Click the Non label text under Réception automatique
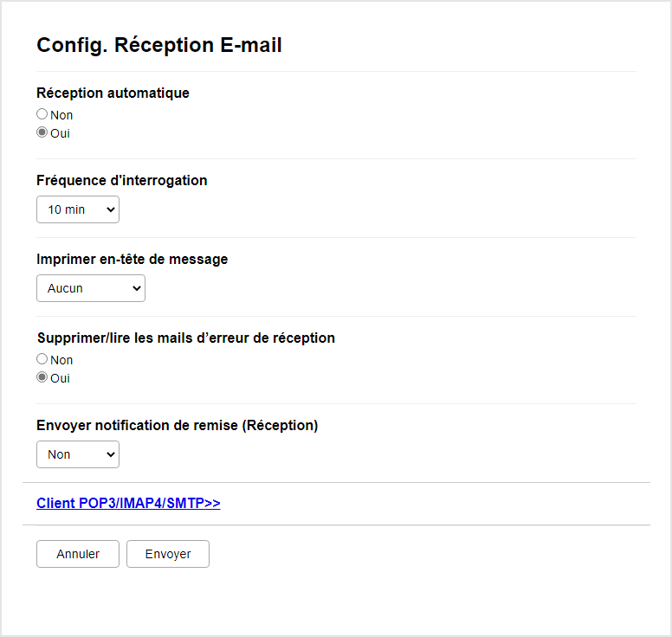This screenshot has height=637, width=672. click(61, 115)
